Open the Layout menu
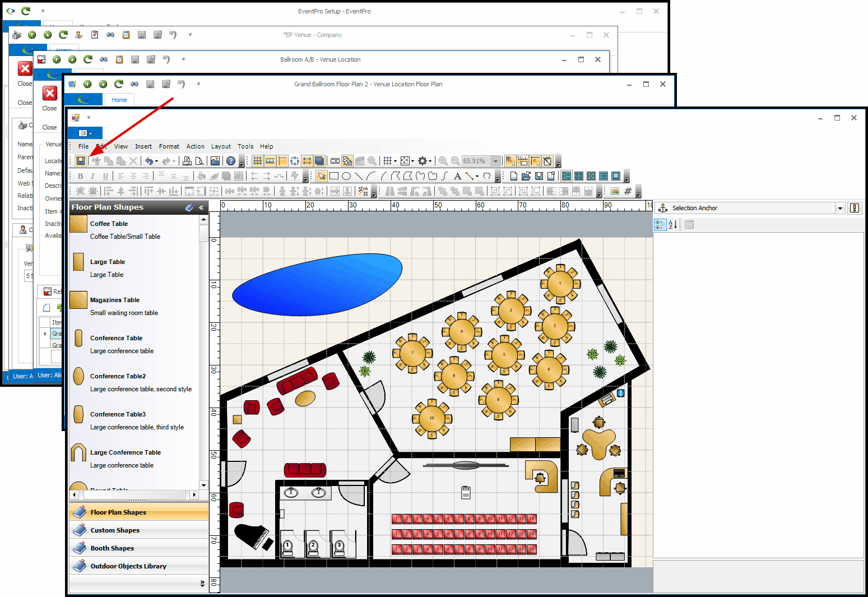Viewport: 868px width, 597px height. tap(221, 146)
